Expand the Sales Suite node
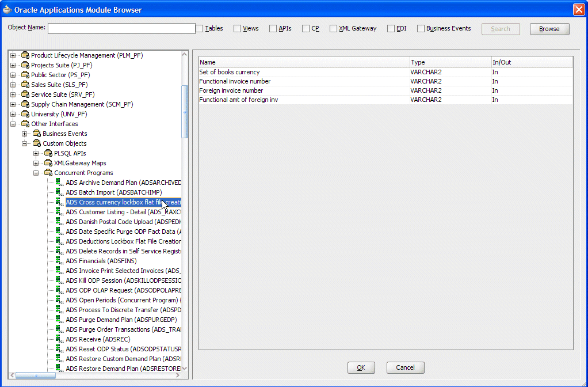The height and width of the screenshot is (387, 588). coord(13,85)
